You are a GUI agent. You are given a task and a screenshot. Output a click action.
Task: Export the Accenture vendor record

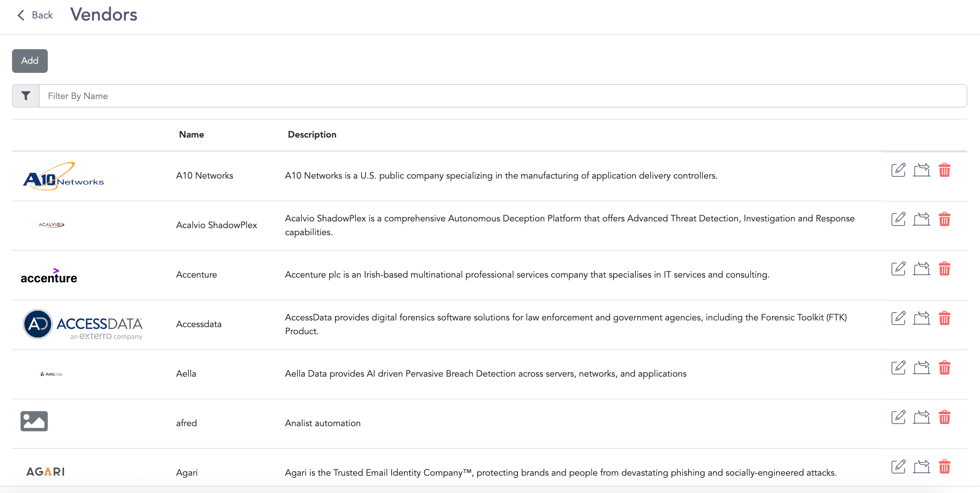click(x=921, y=269)
